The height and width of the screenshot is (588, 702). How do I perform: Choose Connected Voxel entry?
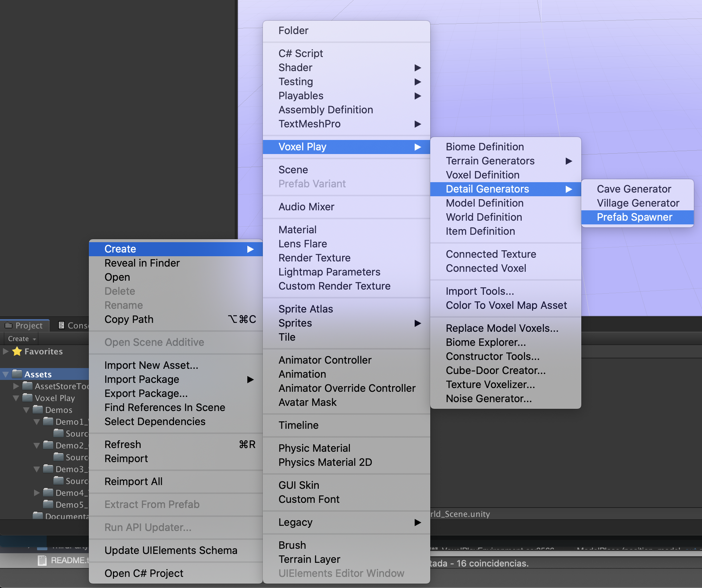pos(505,268)
